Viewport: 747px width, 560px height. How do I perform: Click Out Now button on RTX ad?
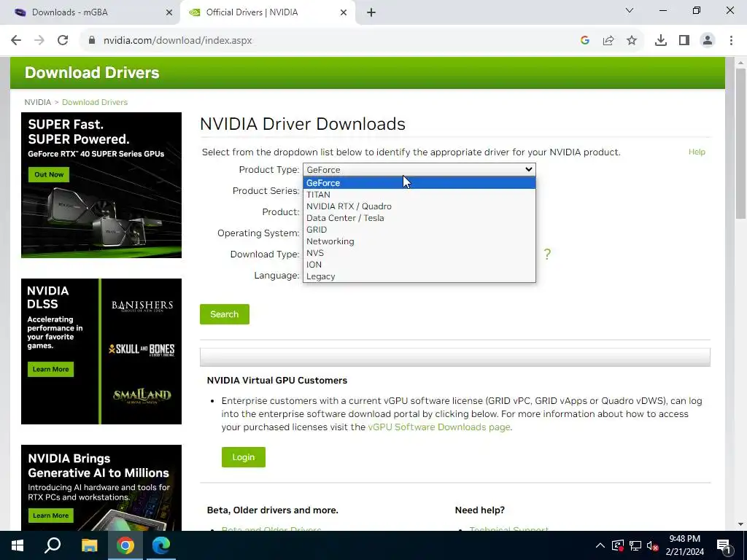pos(49,175)
